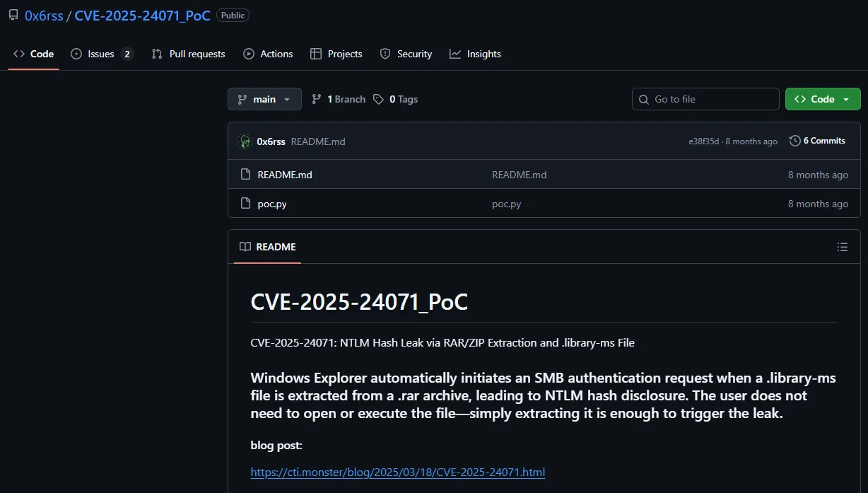Click the commit history clock icon
The height and width of the screenshot is (493, 868).
[794, 141]
